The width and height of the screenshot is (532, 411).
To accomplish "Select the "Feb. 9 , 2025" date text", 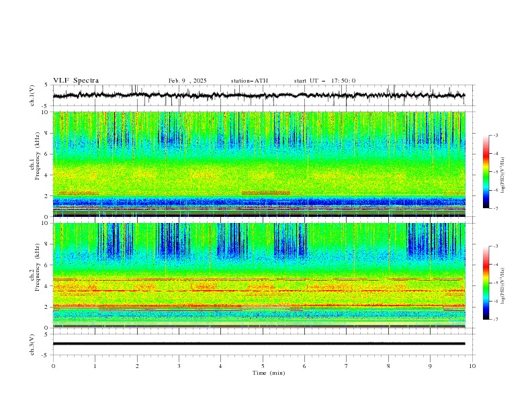I will pyautogui.click(x=187, y=81).
